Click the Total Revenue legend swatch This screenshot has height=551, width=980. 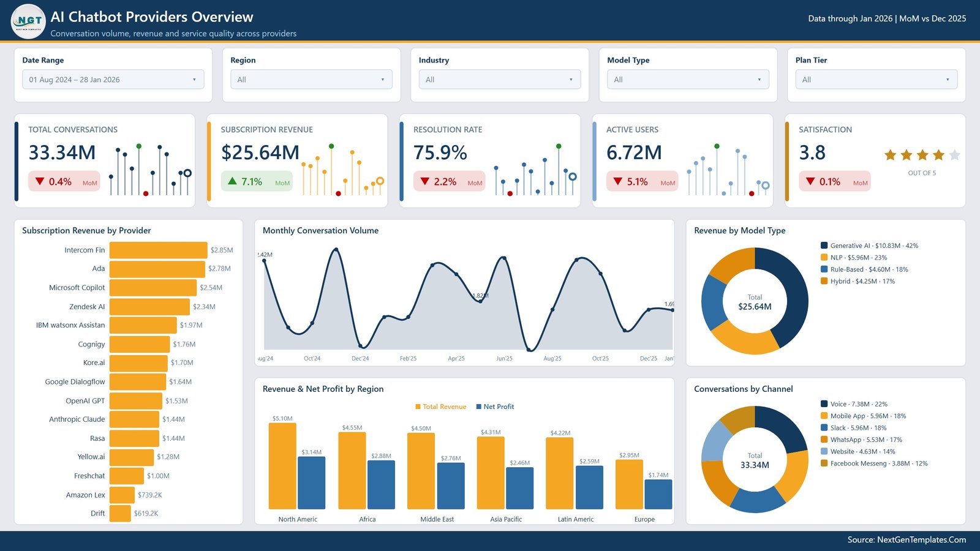coord(418,407)
